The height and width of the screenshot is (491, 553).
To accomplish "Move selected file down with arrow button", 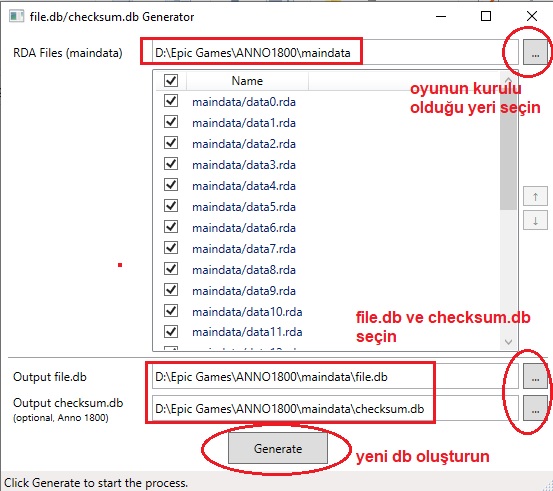I will click(535, 220).
